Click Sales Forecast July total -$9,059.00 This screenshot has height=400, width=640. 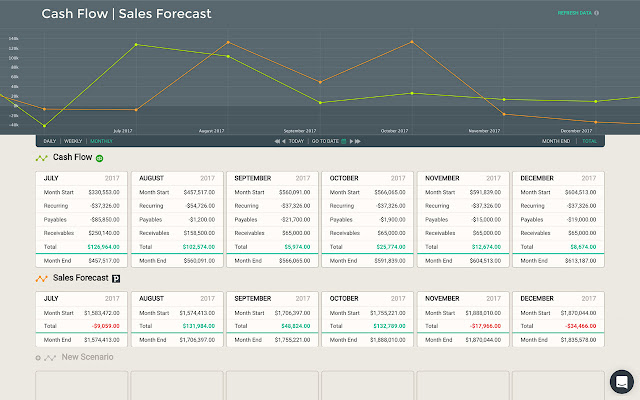click(x=106, y=326)
